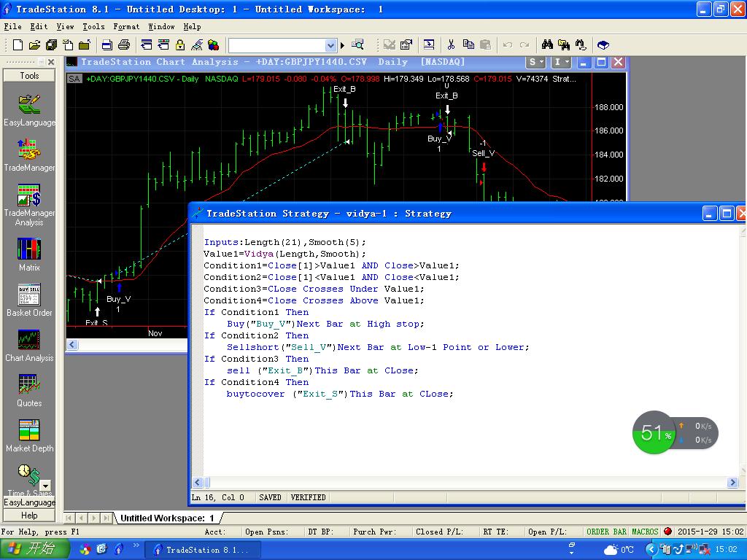
Task: Click the padlock icon in toolbar
Action: [180, 44]
